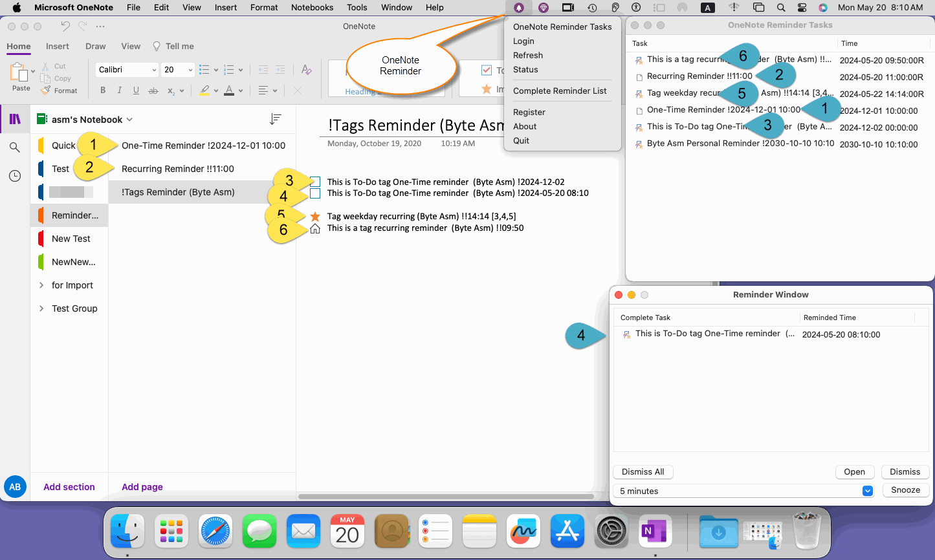Toggle underline formatting
The width and height of the screenshot is (935, 560).
136,91
